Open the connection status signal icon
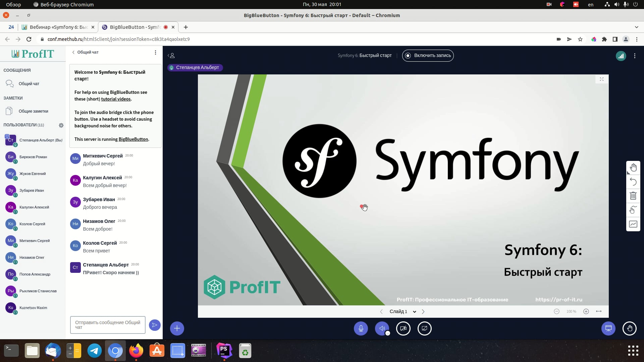 click(x=621, y=56)
